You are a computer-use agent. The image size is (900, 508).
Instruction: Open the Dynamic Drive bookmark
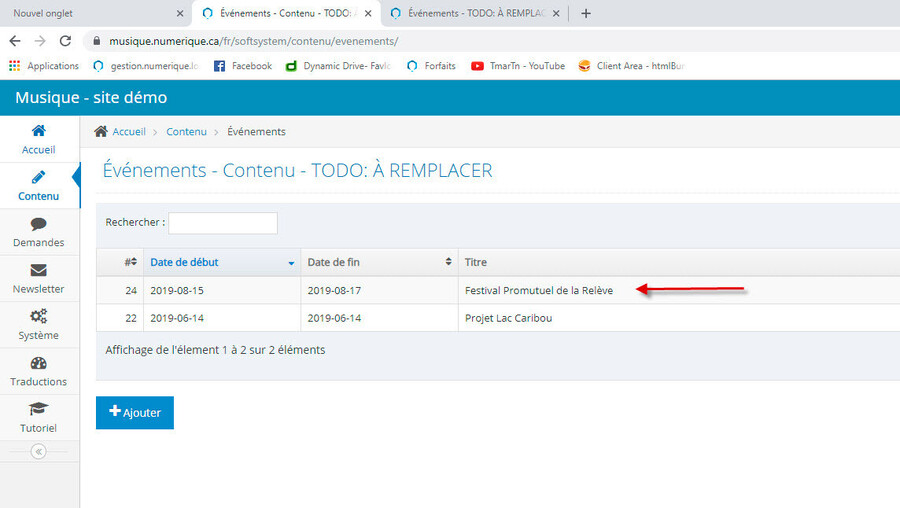tap(339, 66)
